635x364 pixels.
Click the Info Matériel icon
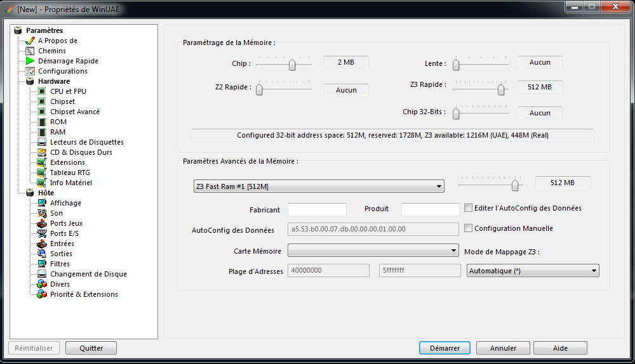(42, 183)
